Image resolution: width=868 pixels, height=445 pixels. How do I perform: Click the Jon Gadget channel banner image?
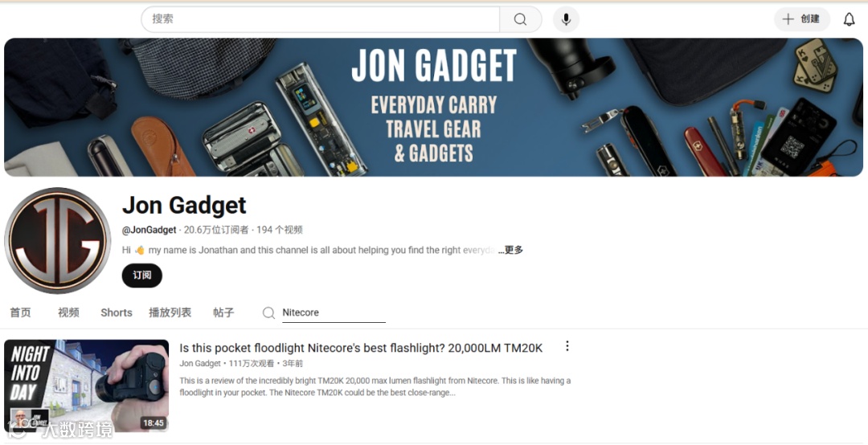point(433,107)
